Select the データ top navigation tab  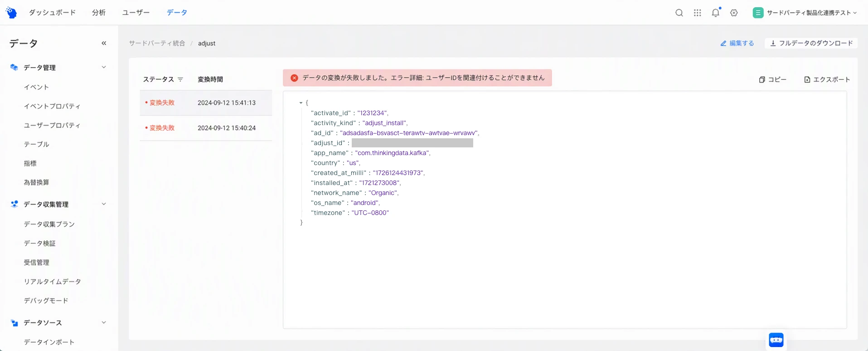[177, 13]
